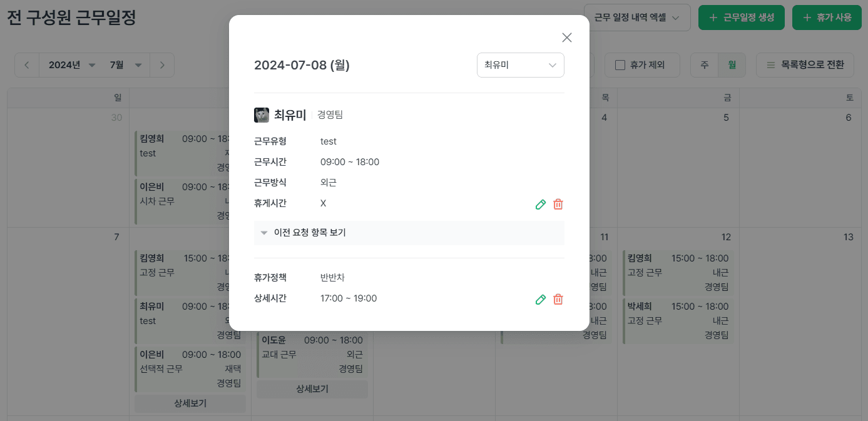Go to previous month with left arrow

pos(26,64)
